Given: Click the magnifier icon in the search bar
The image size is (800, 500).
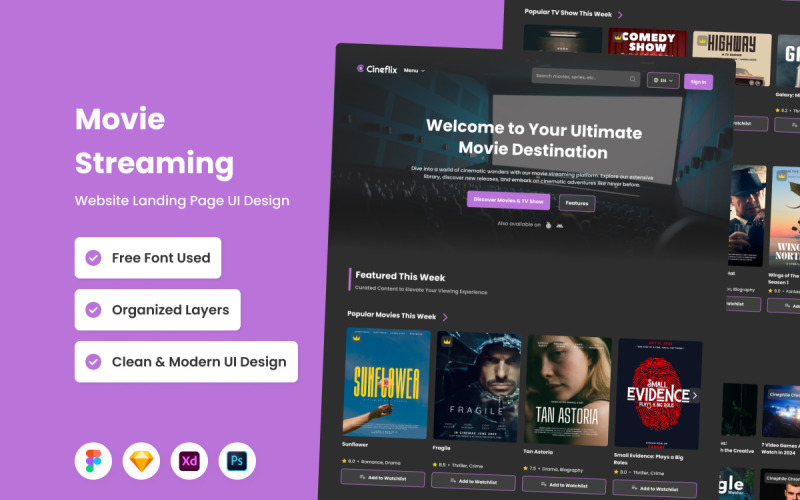Looking at the screenshot, I should pyautogui.click(x=633, y=78).
